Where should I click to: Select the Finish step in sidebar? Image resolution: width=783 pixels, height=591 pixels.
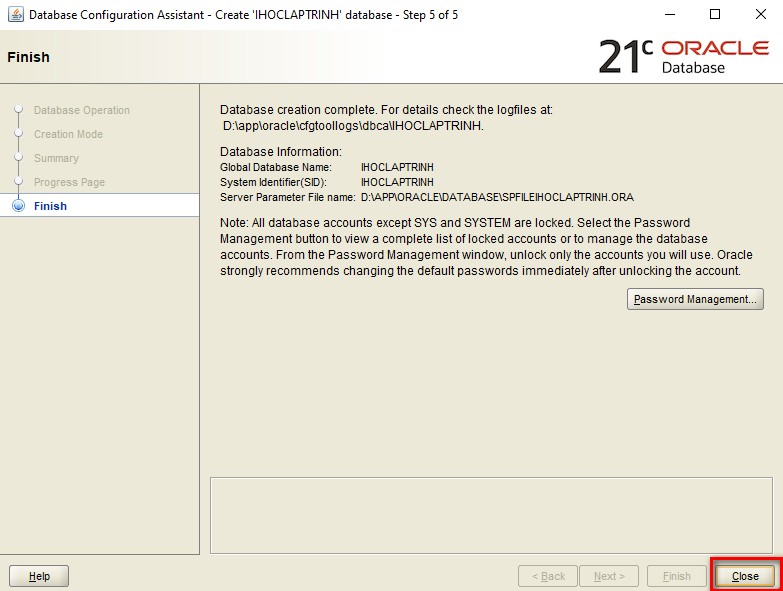pos(50,206)
